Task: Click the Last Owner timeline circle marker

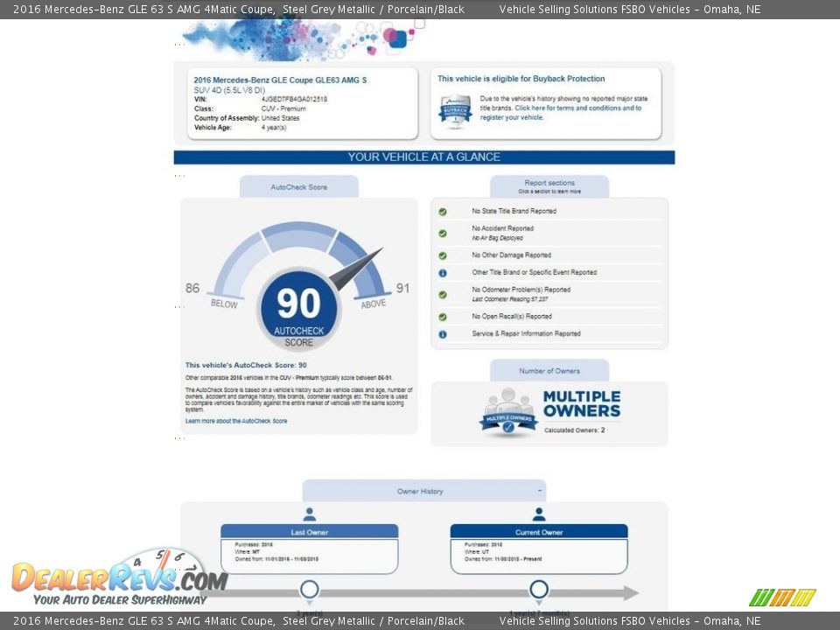Action: (x=309, y=589)
